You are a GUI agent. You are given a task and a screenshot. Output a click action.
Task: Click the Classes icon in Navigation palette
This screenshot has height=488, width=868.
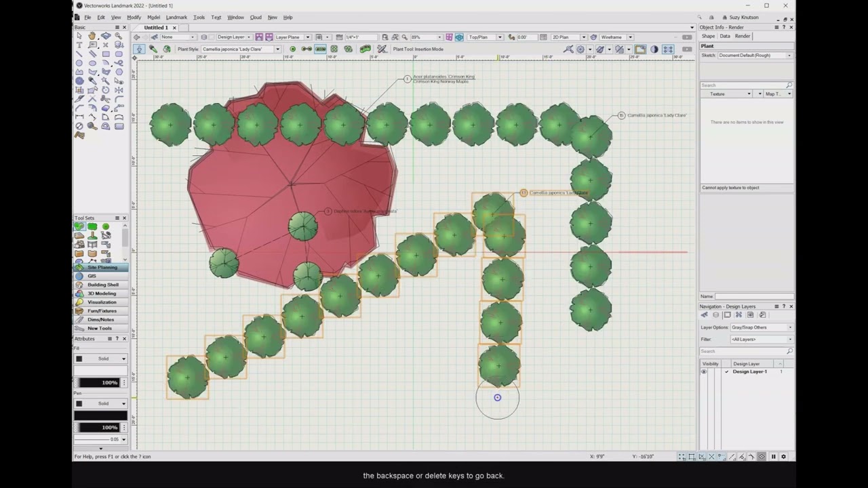[x=704, y=315]
